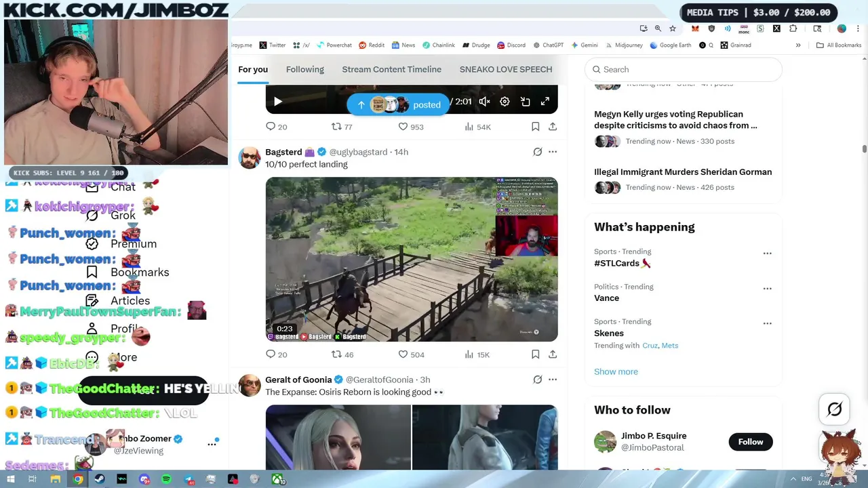Open the Discord bookmark

[x=511, y=45]
